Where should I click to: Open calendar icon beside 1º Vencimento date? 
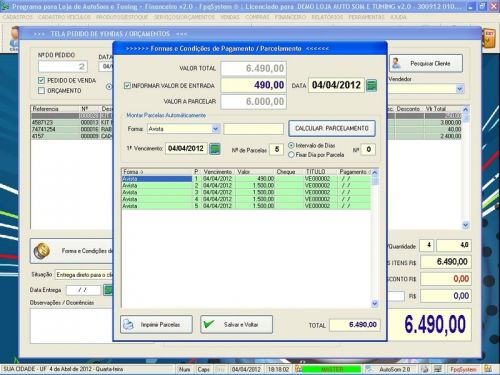215,149
